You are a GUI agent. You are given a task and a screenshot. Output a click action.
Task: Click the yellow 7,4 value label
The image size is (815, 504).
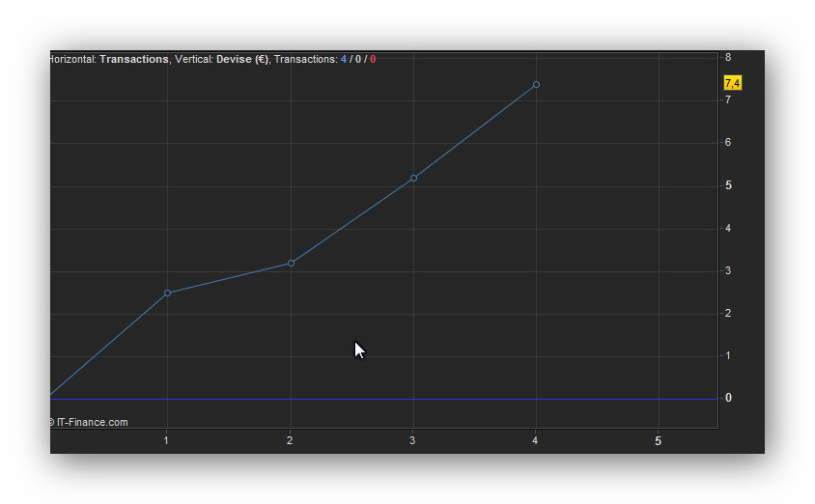(732, 83)
